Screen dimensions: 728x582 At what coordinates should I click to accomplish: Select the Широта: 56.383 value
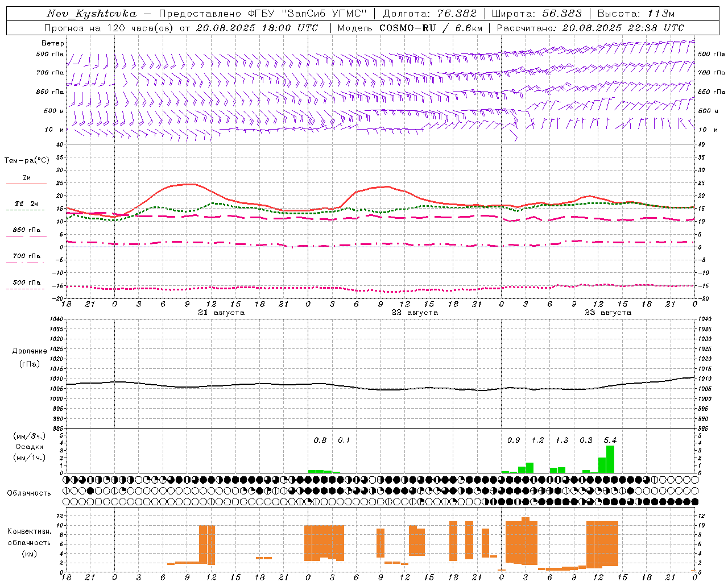click(536, 14)
